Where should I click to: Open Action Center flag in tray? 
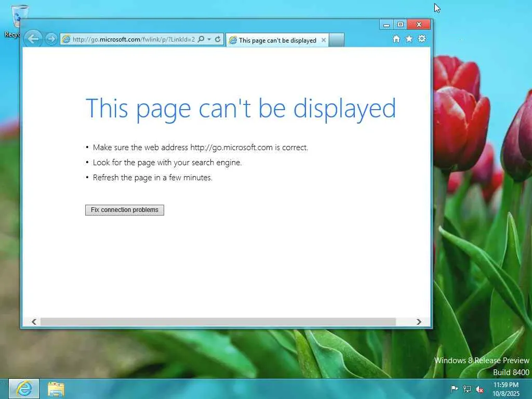(454, 389)
